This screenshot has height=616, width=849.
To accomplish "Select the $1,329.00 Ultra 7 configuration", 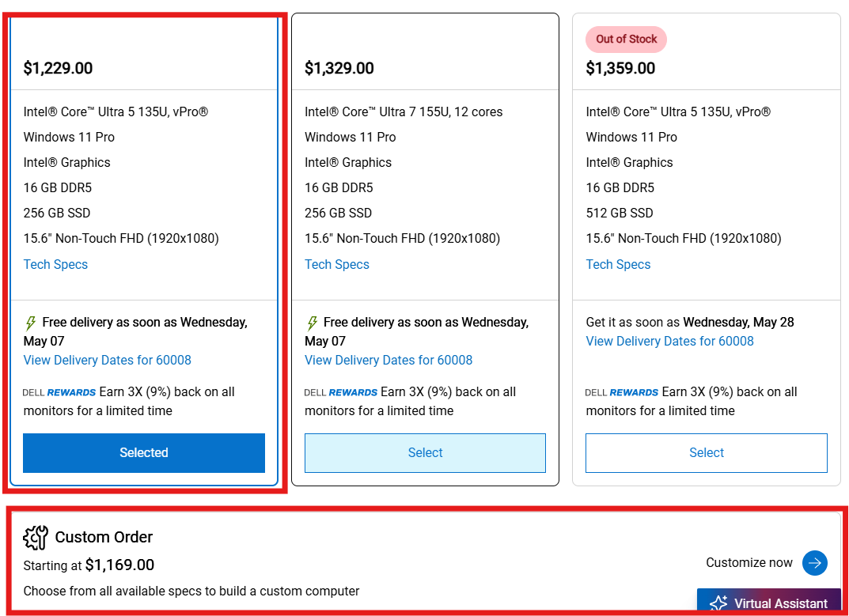I will click(x=425, y=453).
